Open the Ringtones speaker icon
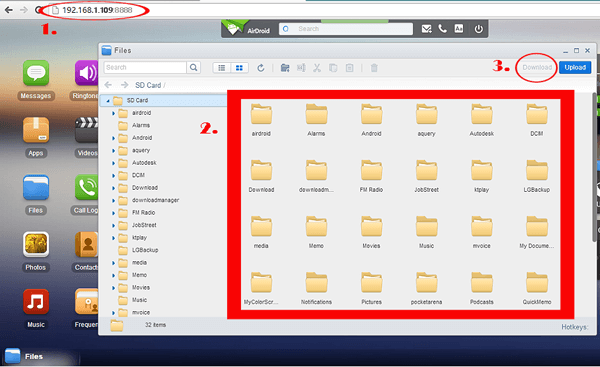Viewport: 600px width, 367px height. [87, 73]
